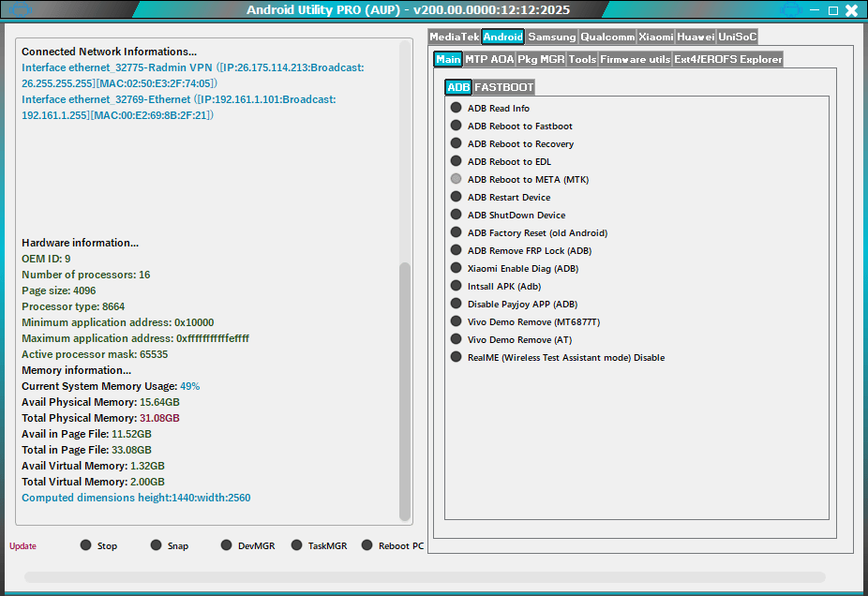Click the 'Processor type: 8664' line
The image size is (868, 596).
73,306
